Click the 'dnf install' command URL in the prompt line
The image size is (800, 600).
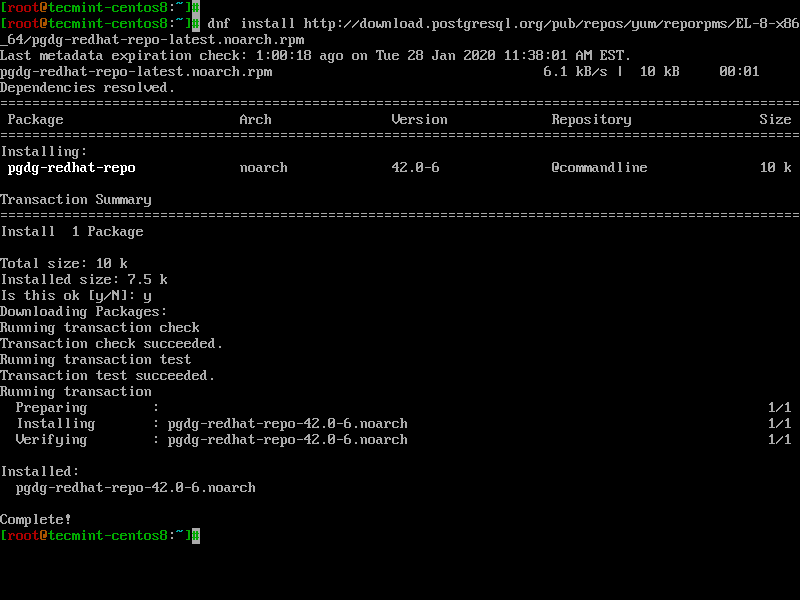pyautogui.click(x=552, y=24)
